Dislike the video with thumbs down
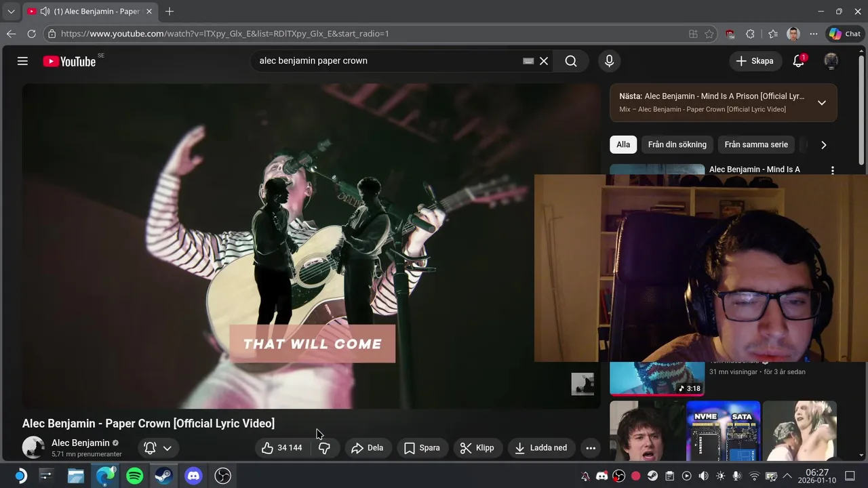This screenshot has height=488, width=868. click(x=325, y=448)
